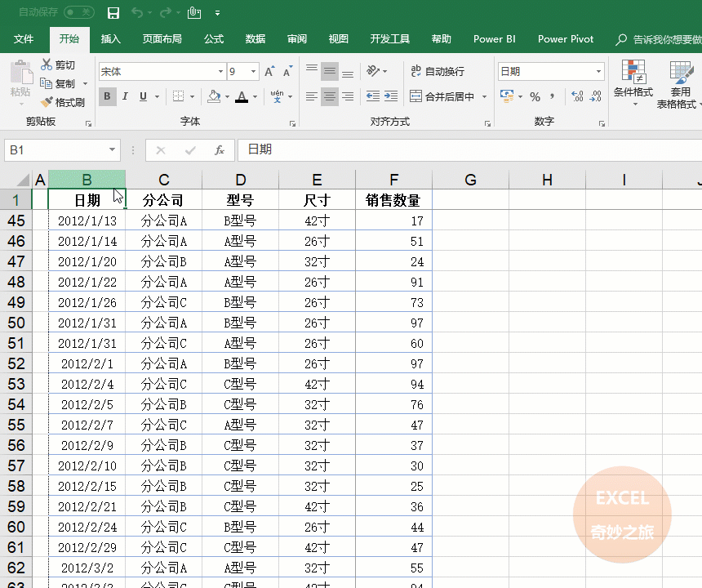Save the workbook using the floppy disk icon
This screenshot has height=588, width=702.
(x=113, y=13)
